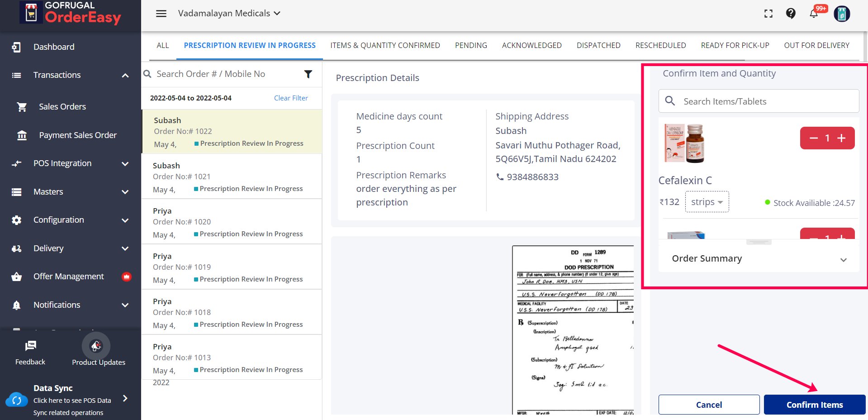The image size is (868, 420).
Task: Click the Notifications bell icon in sidebar
Action: [x=16, y=305]
